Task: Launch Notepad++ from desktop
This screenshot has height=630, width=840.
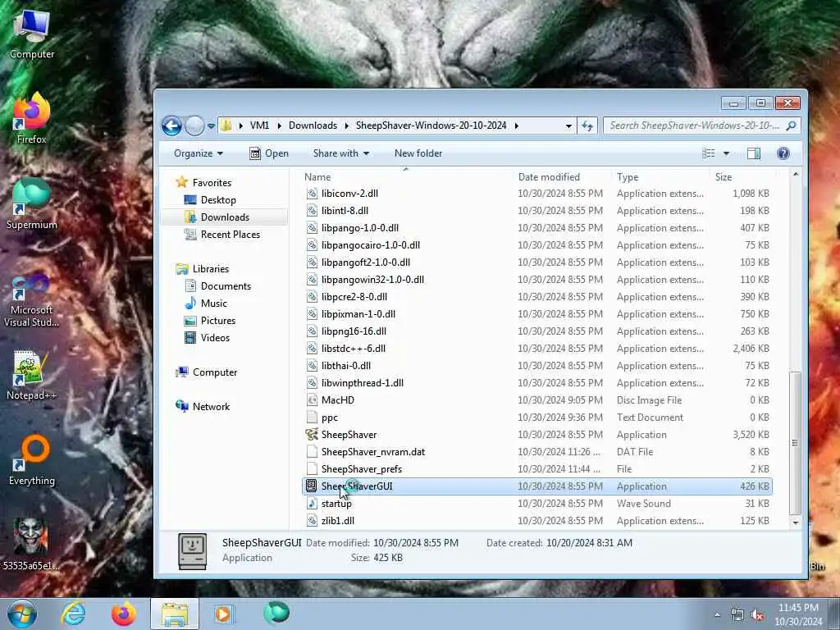Action: (32, 376)
